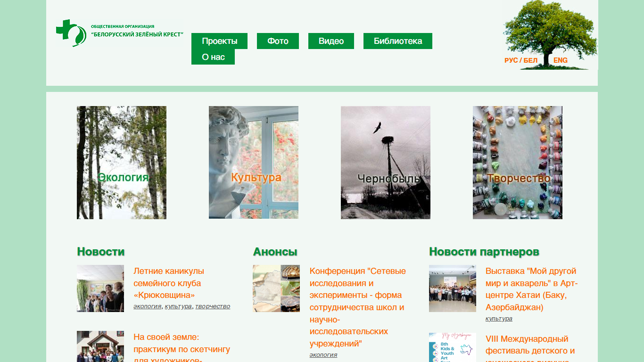Screen dimensions: 644x362
Task: Select культура tag under Летние каникулы article
Action: pyautogui.click(x=178, y=306)
